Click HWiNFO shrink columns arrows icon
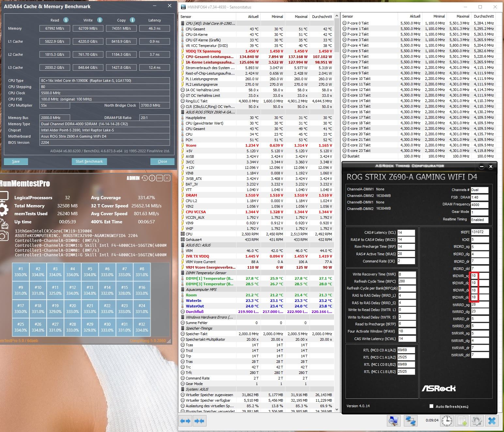Image resolution: width=504 pixels, height=432 pixels. coord(199,421)
